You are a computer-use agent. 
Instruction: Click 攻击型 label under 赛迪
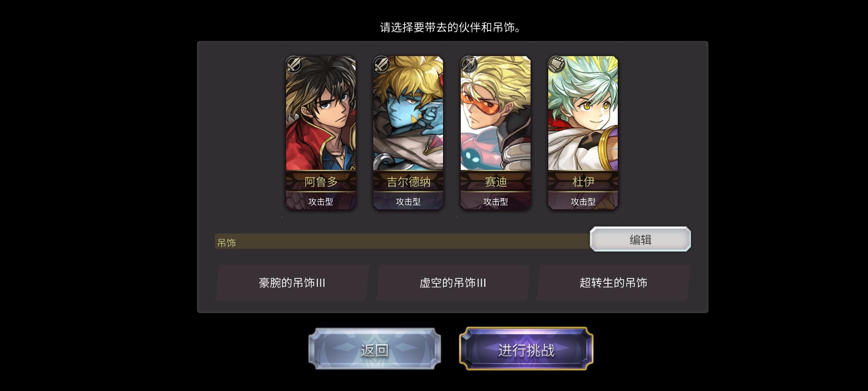click(x=496, y=202)
